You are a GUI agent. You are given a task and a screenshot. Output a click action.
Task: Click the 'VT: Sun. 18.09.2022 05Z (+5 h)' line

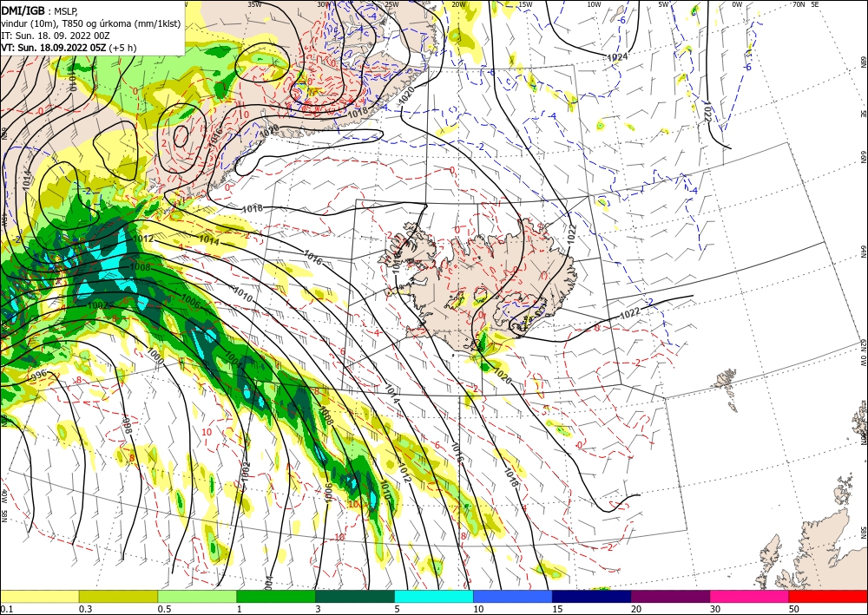point(69,48)
